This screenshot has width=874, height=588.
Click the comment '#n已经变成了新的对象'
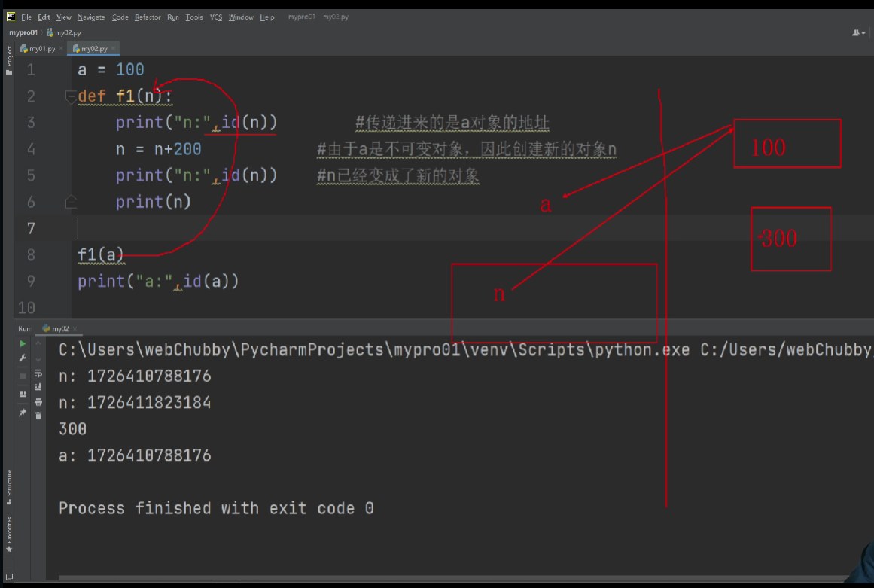pyautogui.click(x=398, y=176)
